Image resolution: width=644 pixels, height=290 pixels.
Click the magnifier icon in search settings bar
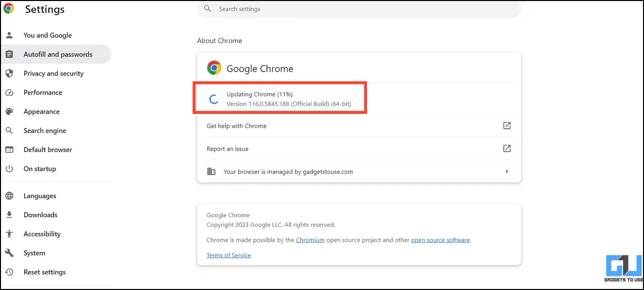(208, 9)
